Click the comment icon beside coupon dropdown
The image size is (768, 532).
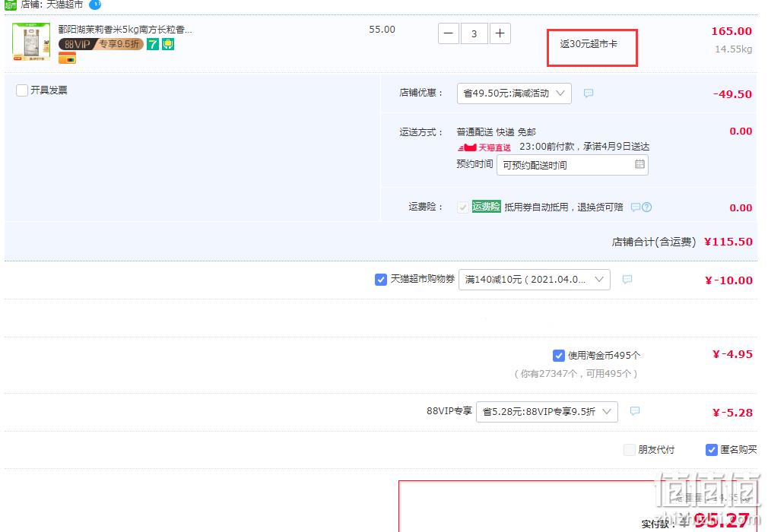pos(627,279)
